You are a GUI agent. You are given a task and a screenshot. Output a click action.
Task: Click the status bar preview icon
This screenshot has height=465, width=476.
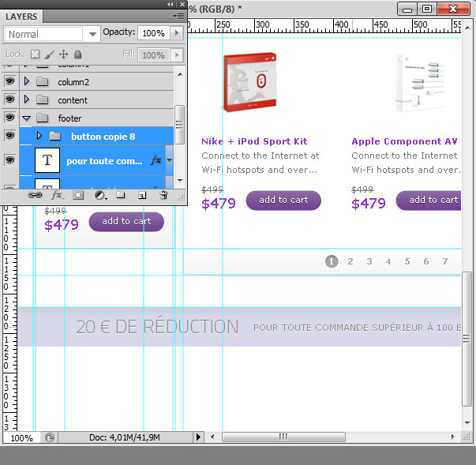coord(50,437)
